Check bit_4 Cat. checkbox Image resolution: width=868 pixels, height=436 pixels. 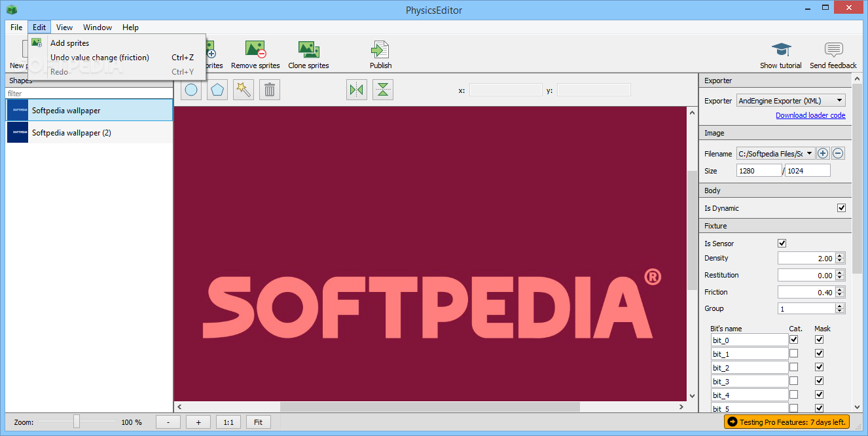pyautogui.click(x=794, y=395)
